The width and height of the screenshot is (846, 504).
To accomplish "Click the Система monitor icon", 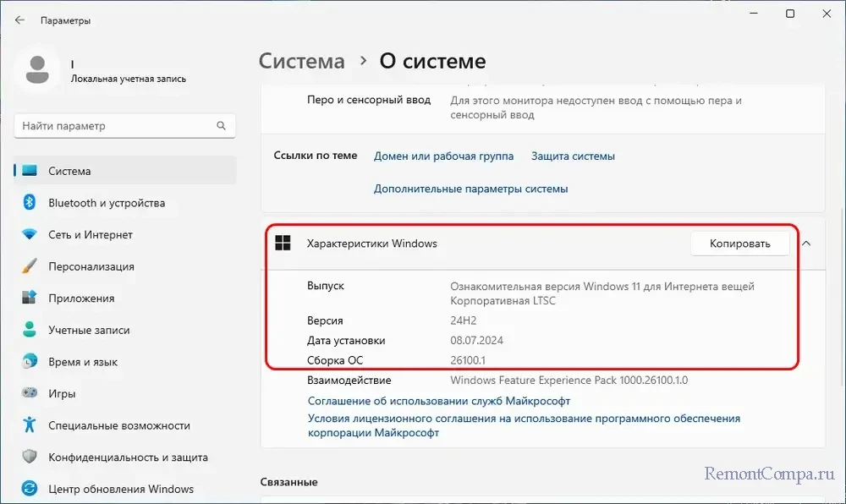I will click(29, 171).
